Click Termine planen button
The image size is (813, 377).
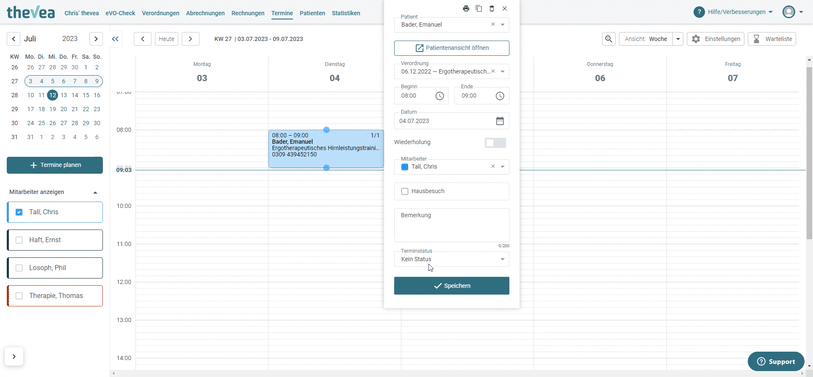click(x=54, y=165)
